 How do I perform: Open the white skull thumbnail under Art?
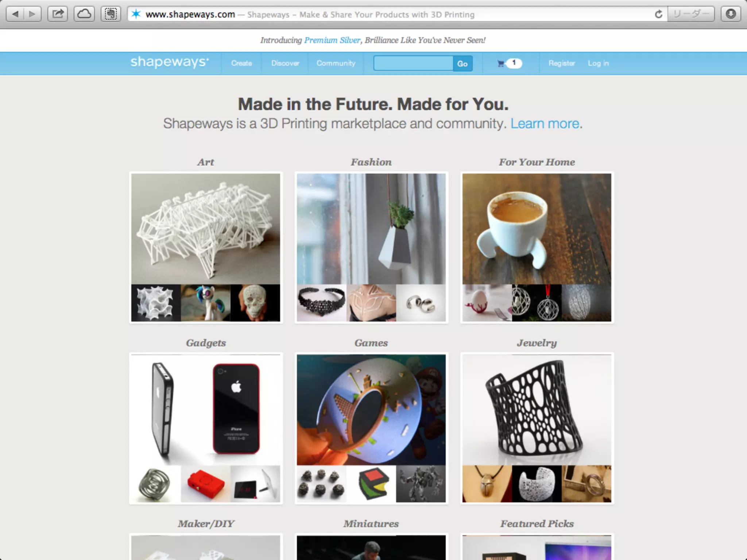255,303
